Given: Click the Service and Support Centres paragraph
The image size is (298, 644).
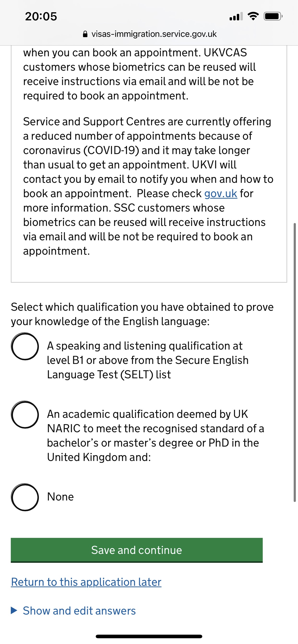Looking at the screenshot, I should 148,186.
